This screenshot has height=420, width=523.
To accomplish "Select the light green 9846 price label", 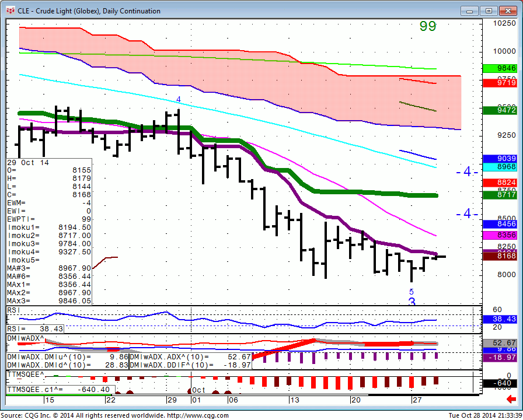I will click(500, 68).
